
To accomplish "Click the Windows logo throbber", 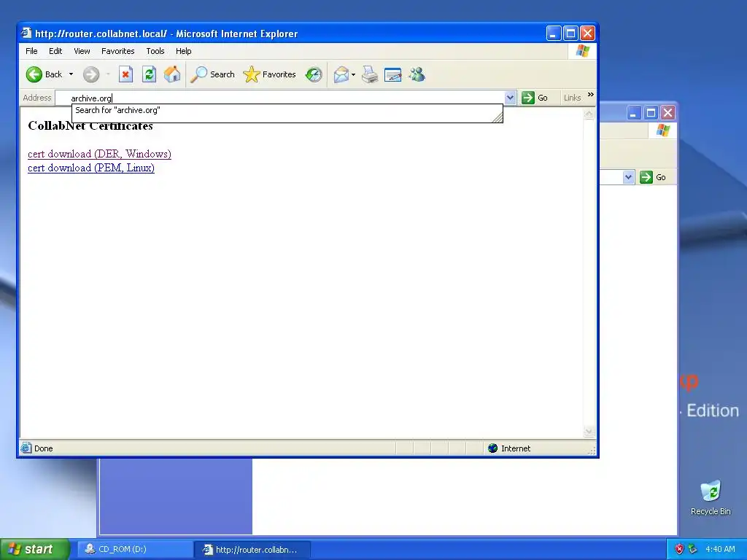I will pos(582,51).
